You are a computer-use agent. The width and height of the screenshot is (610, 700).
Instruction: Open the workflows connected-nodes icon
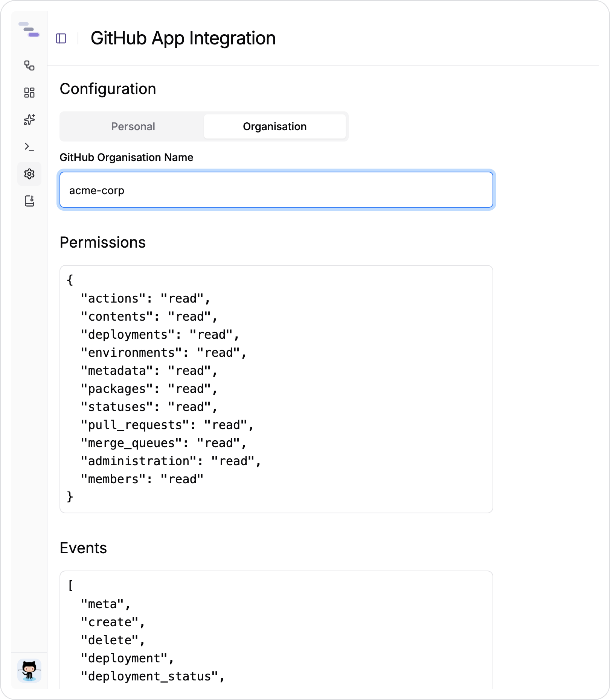pyautogui.click(x=29, y=65)
